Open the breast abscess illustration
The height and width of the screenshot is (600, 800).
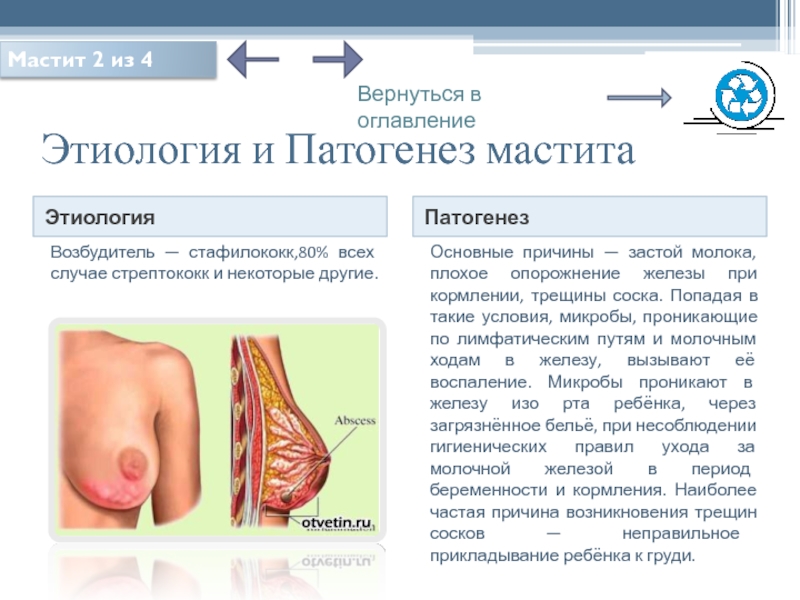click(217, 430)
